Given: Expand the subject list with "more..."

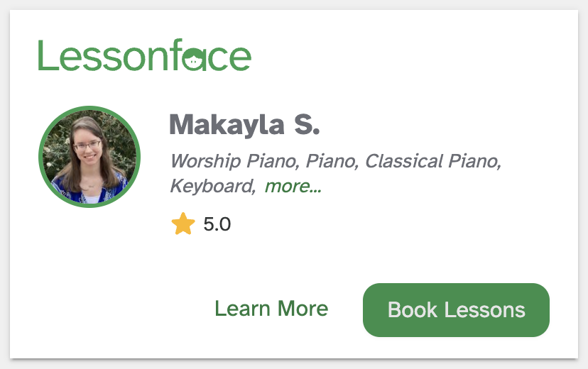Looking at the screenshot, I should coord(293,187).
